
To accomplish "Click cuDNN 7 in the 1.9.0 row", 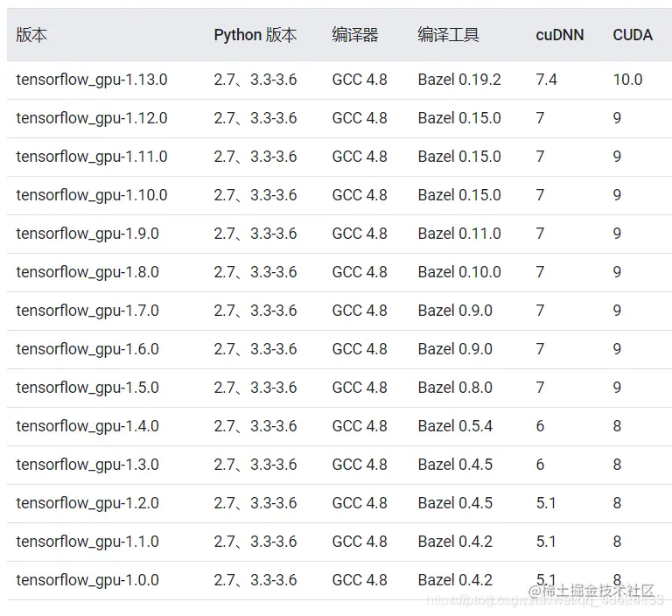I will coord(540,234).
